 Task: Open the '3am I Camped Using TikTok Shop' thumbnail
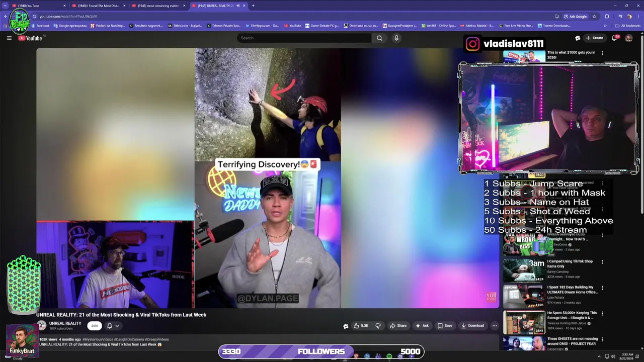coord(524,270)
